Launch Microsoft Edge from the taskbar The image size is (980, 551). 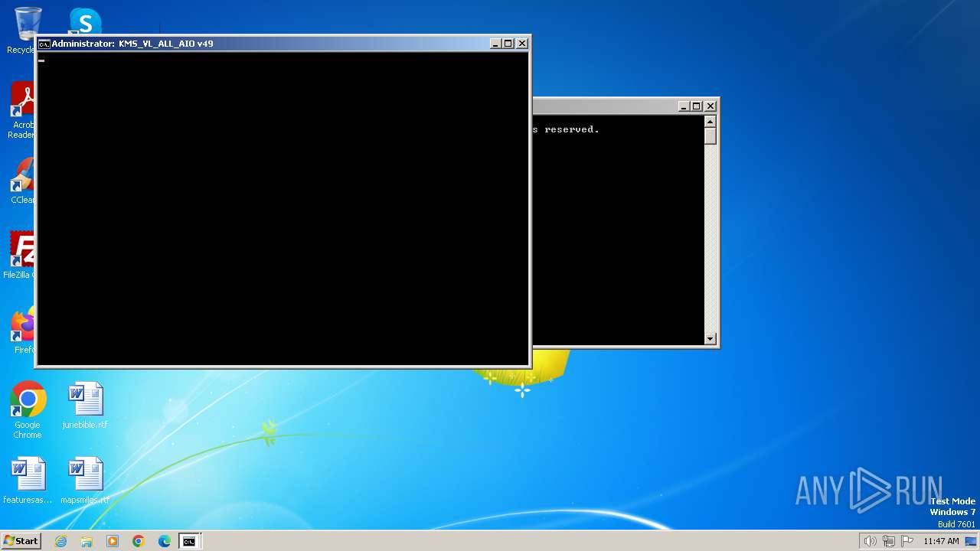click(165, 541)
